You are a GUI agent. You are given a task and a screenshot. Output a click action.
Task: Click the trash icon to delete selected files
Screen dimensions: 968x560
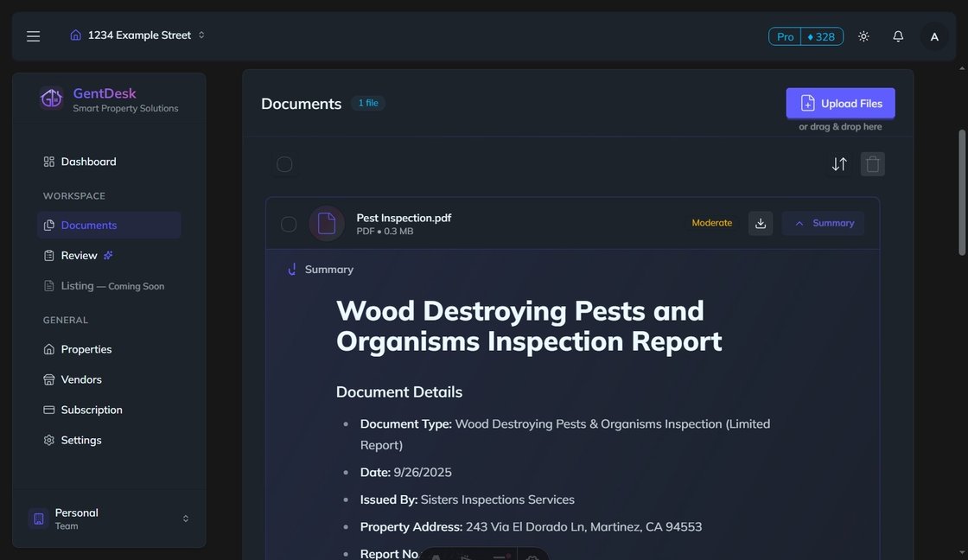click(872, 163)
